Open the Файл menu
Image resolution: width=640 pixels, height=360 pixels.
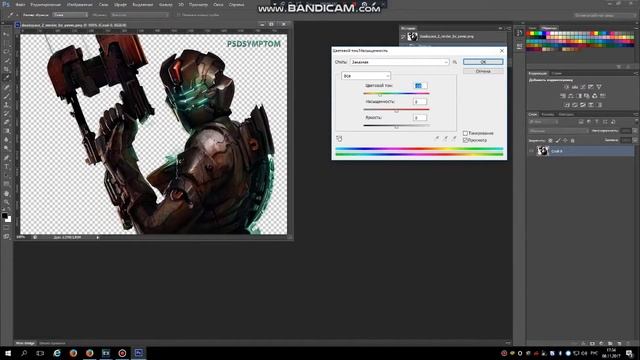pos(20,4)
